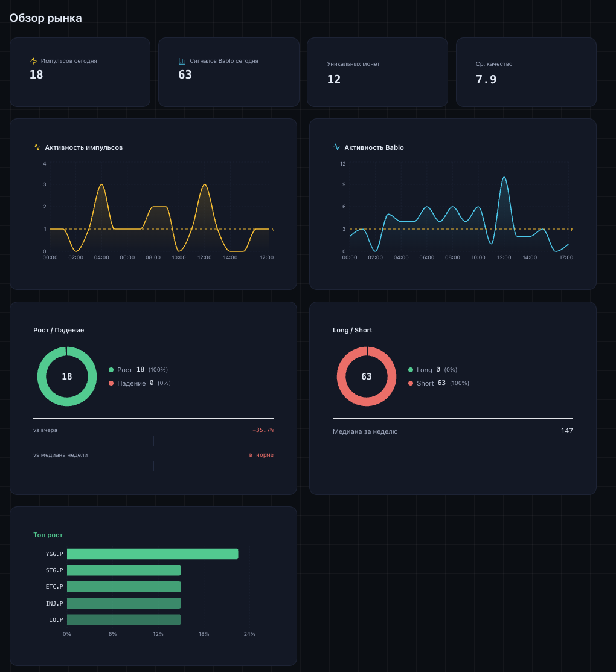Click the yellow pulse icon of Активность импульсов
Image resolution: width=616 pixels, height=672 pixels.
(x=37, y=147)
